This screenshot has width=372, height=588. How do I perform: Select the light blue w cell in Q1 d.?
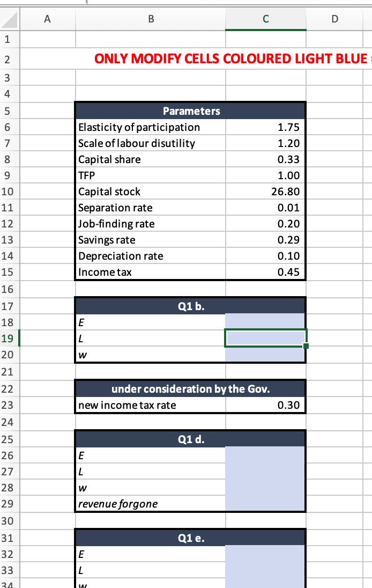click(265, 488)
